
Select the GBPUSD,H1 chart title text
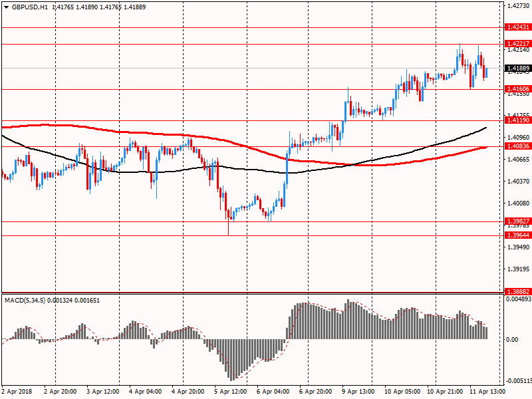pyautogui.click(x=29, y=7)
